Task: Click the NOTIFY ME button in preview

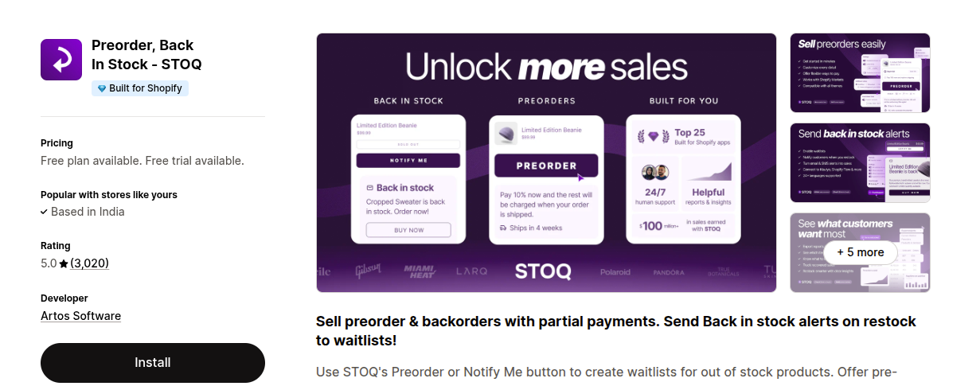Action: [x=408, y=161]
